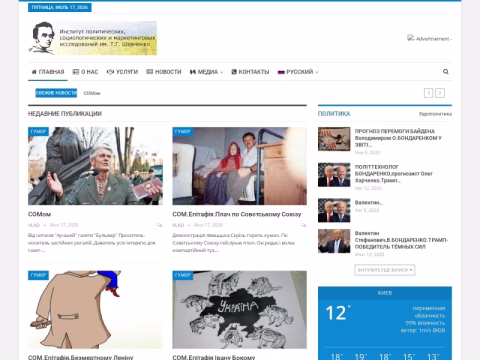This screenshot has height=360, width=480.
Task: Open the О НАС menu item
Action: (x=85, y=72)
